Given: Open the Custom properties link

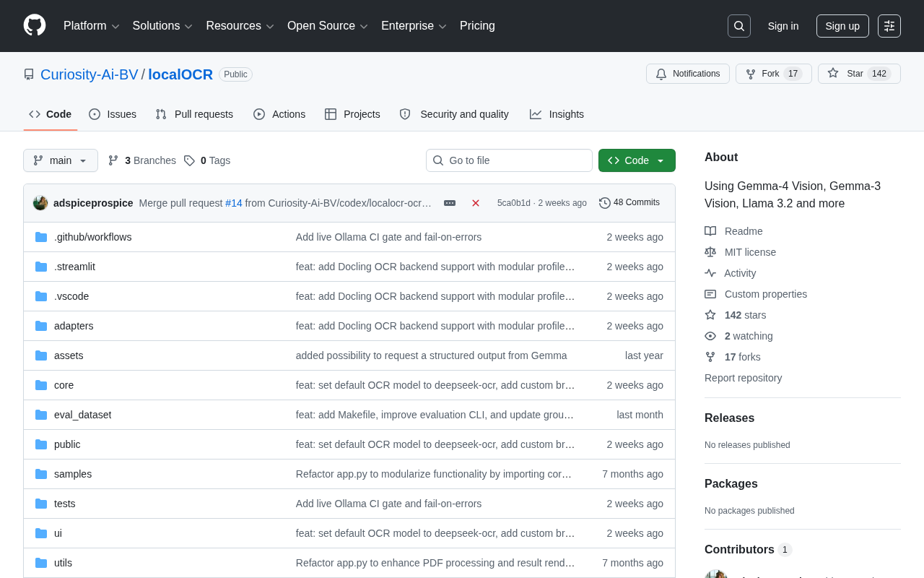Looking at the screenshot, I should click(766, 294).
